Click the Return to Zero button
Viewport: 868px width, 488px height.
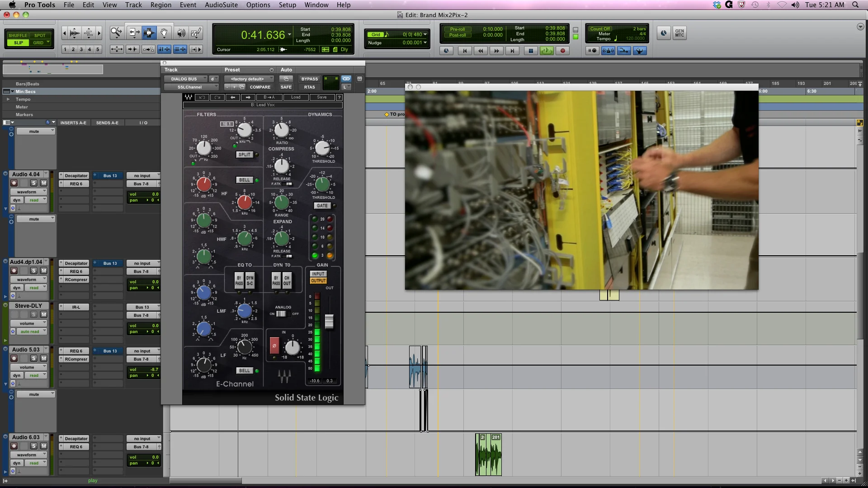coord(465,51)
